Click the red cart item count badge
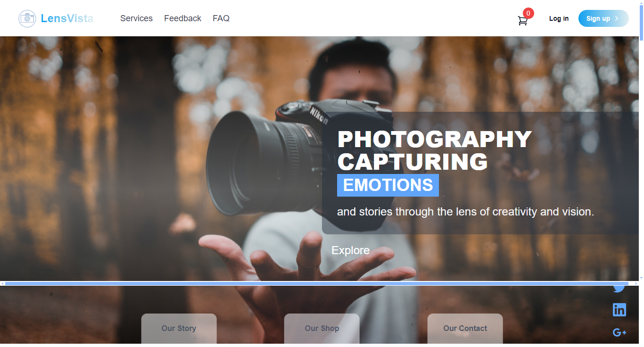 (528, 13)
